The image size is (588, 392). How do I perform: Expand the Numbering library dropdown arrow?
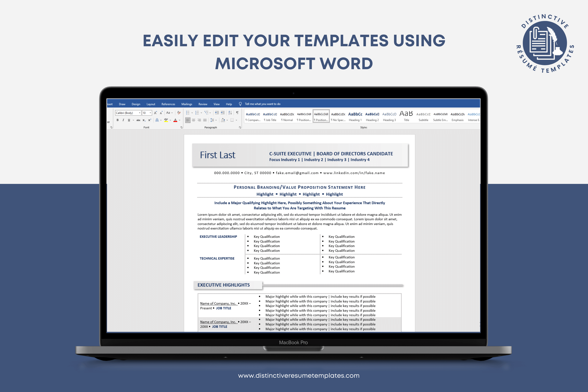coord(201,113)
